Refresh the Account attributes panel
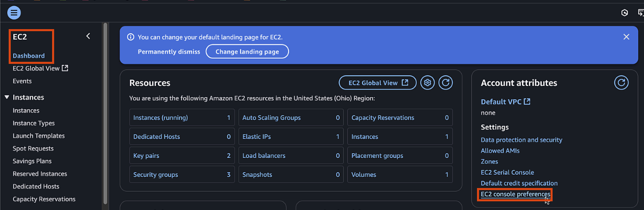This screenshot has width=644, height=210. (x=621, y=83)
